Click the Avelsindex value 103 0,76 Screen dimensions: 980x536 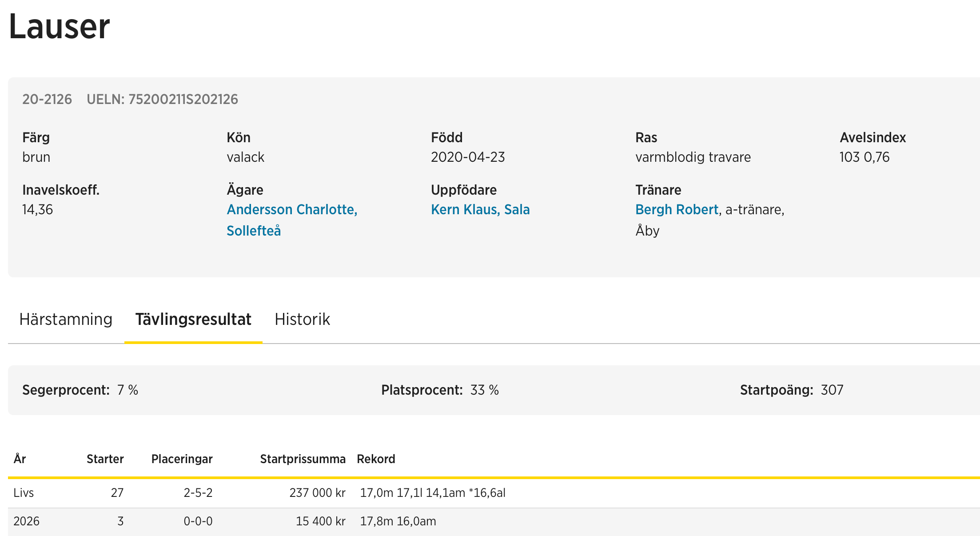864,157
